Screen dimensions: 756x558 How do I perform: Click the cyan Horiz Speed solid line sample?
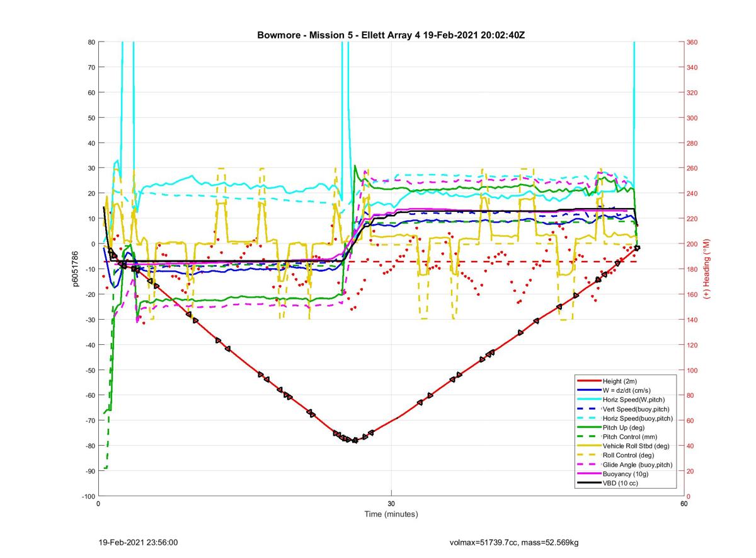588,400
